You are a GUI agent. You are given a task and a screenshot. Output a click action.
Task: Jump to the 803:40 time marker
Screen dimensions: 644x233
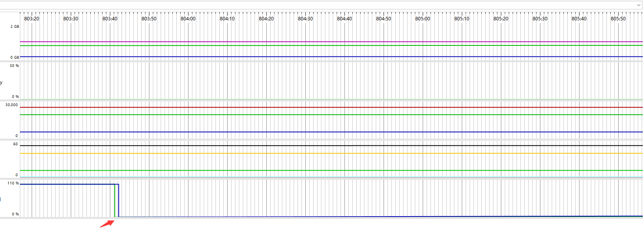click(110, 19)
